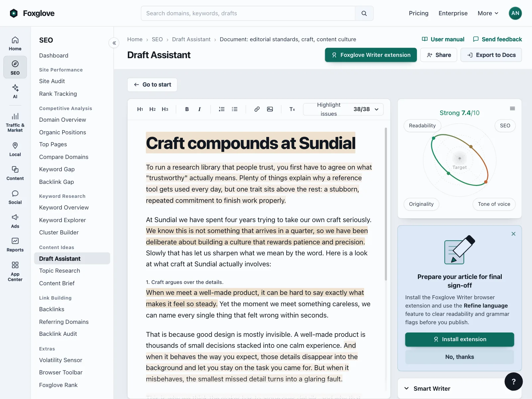Click the SEO breadcrumb link
This screenshot has width=532, height=399.
point(157,39)
